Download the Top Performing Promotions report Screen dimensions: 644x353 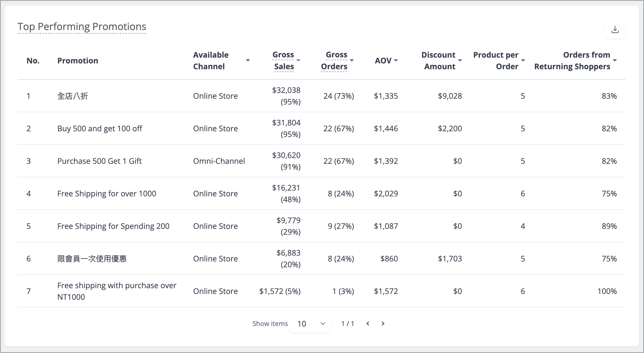(615, 29)
